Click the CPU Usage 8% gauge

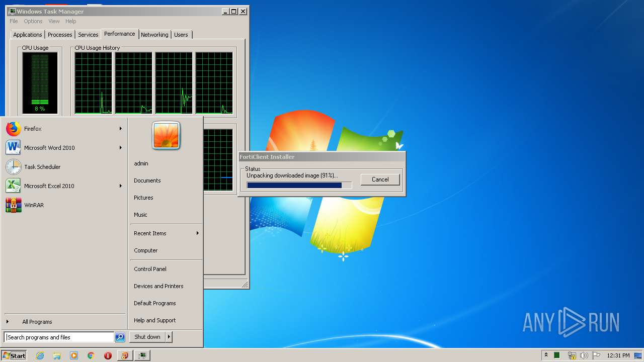tap(40, 83)
